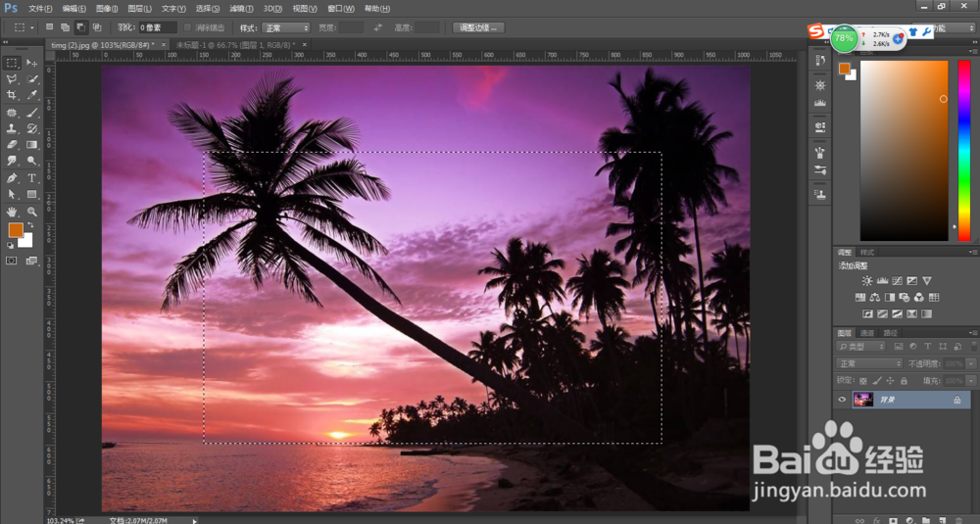This screenshot has height=524, width=980.
Task: Open the 文件(F) menu
Action: [40, 9]
